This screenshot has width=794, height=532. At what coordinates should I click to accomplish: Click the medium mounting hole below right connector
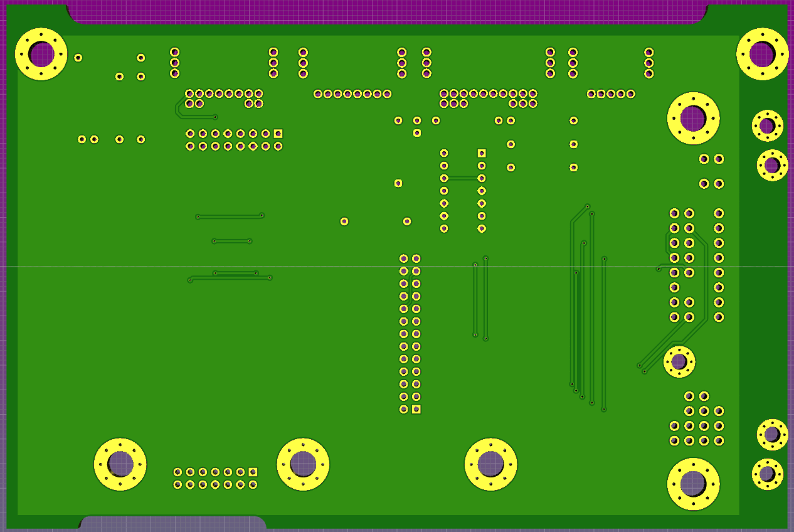(x=679, y=361)
